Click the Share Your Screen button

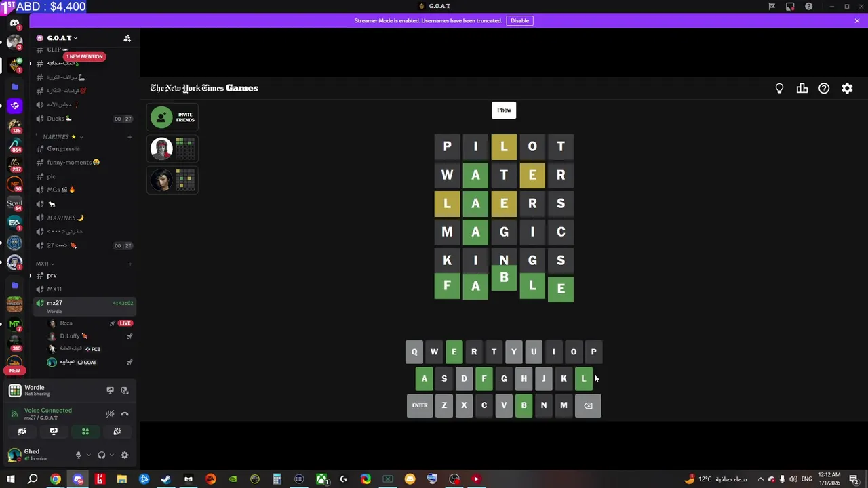click(54, 431)
